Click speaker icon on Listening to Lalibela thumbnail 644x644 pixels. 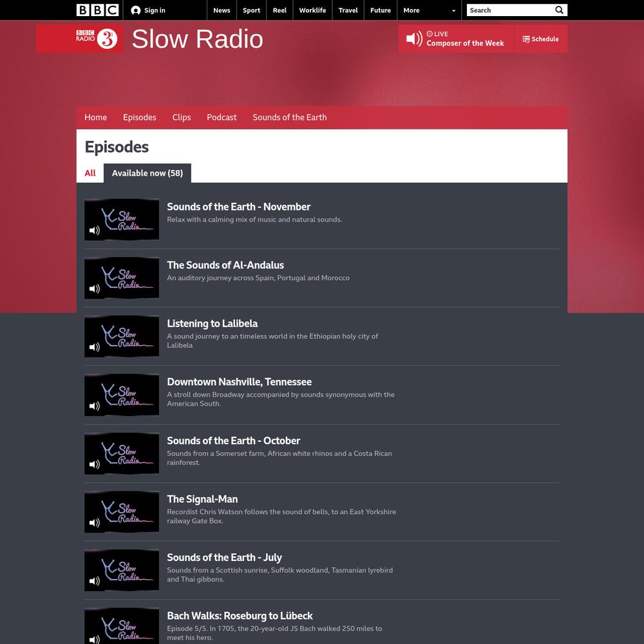pos(95,347)
